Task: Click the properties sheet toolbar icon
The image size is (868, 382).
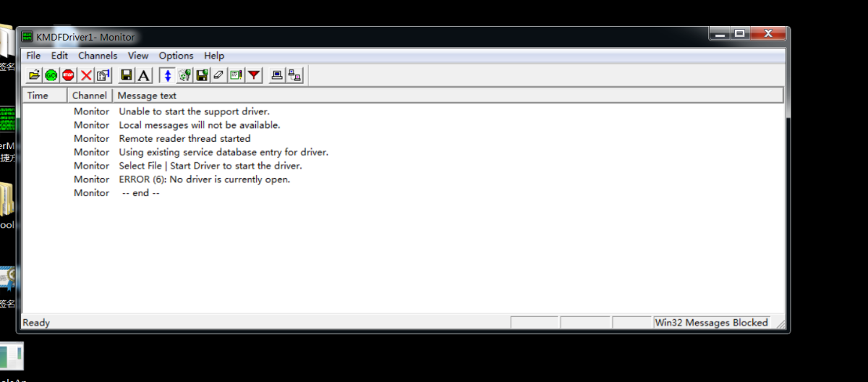Action: pyautogui.click(x=103, y=75)
